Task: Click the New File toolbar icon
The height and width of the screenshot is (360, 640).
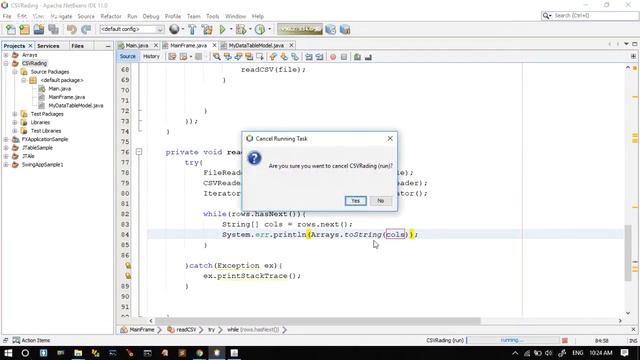Action: [11, 29]
